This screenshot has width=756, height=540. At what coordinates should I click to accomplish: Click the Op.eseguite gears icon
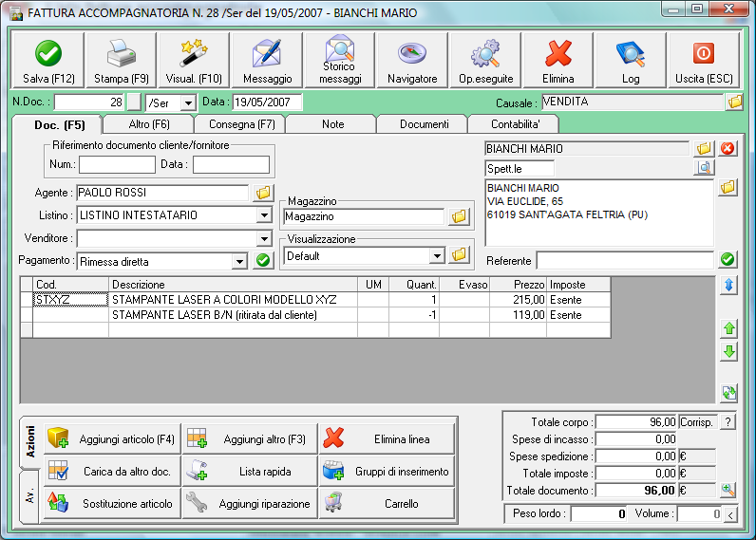point(485,61)
